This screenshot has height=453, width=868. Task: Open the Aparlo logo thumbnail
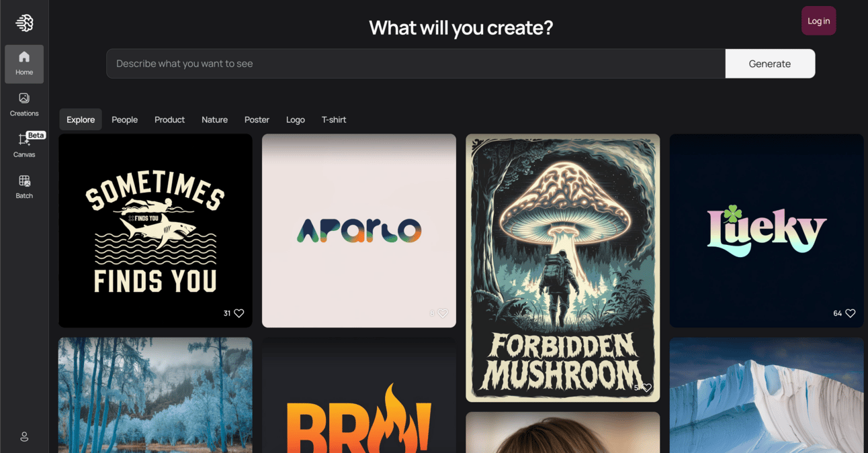click(x=359, y=230)
